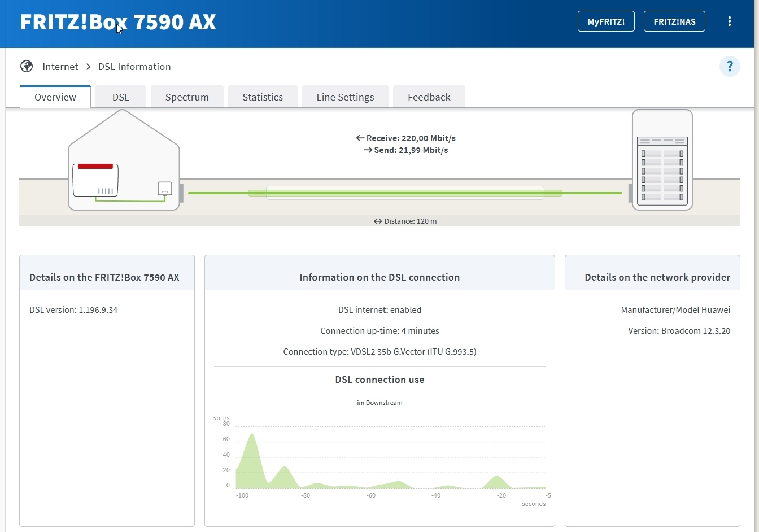Switch to the DSL tab
Screen dimensions: 759x532
click(121, 97)
